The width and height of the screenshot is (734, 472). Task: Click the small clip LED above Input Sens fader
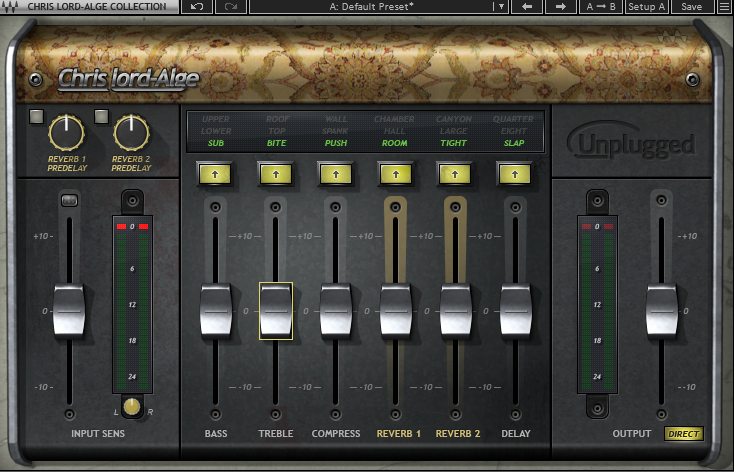pos(69,202)
